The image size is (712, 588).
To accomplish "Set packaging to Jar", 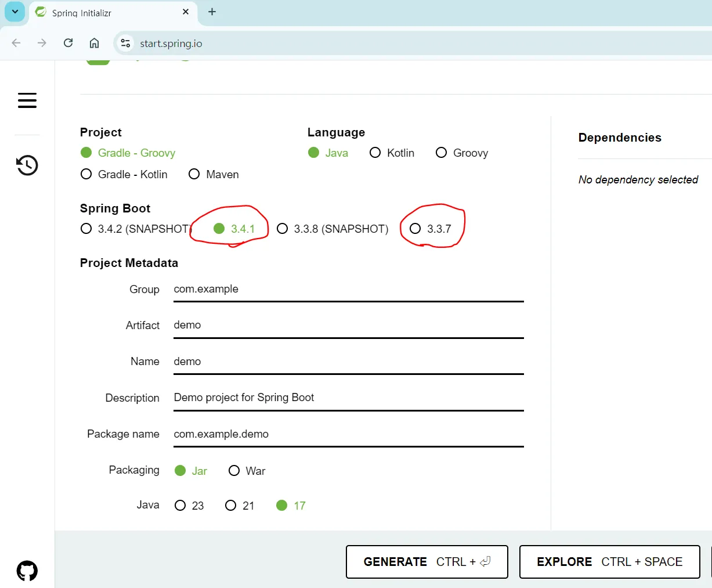I will point(191,471).
